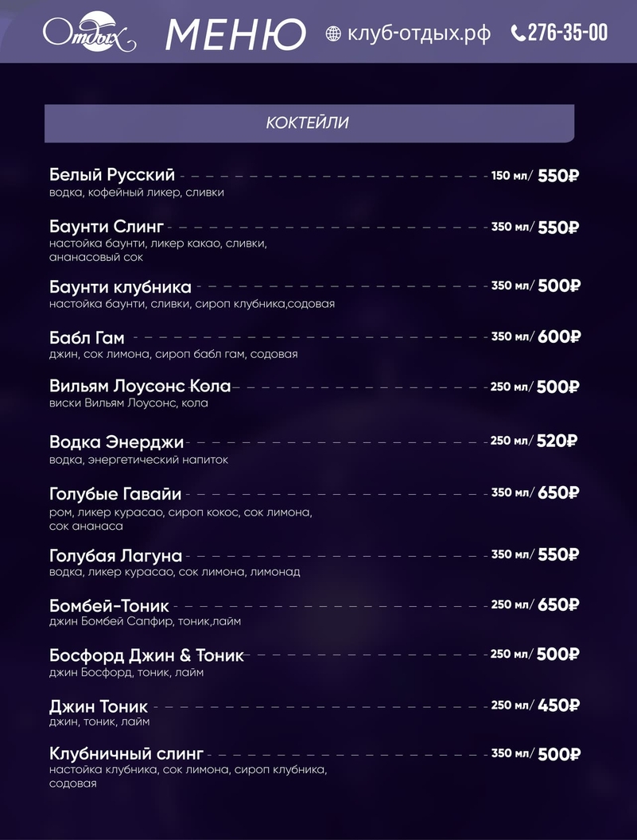Click the МЕНЮ header title
The image size is (637, 840).
(236, 34)
